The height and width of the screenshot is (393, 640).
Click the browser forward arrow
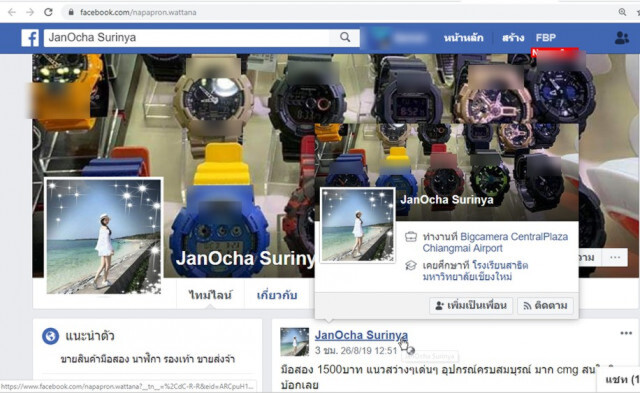coord(30,12)
